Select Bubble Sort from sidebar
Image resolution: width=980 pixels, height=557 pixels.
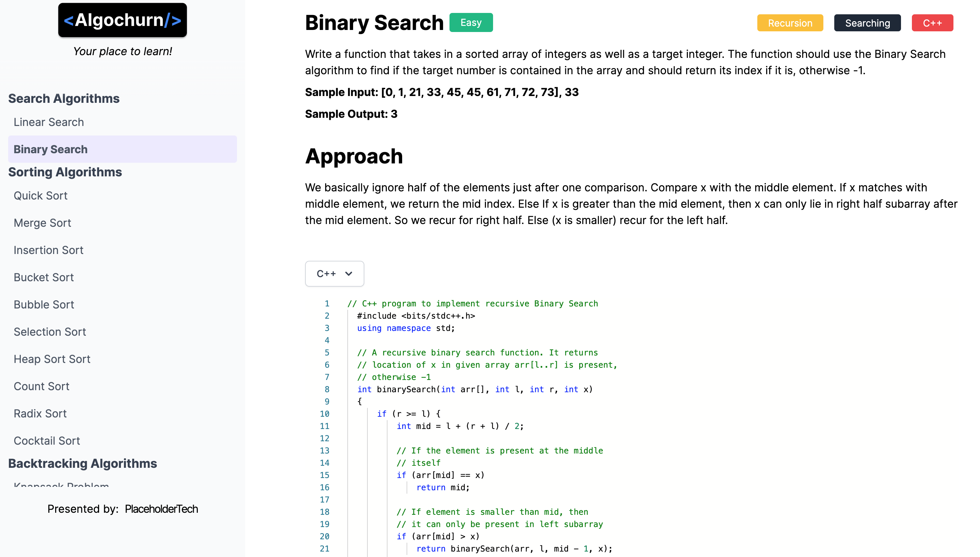(44, 304)
